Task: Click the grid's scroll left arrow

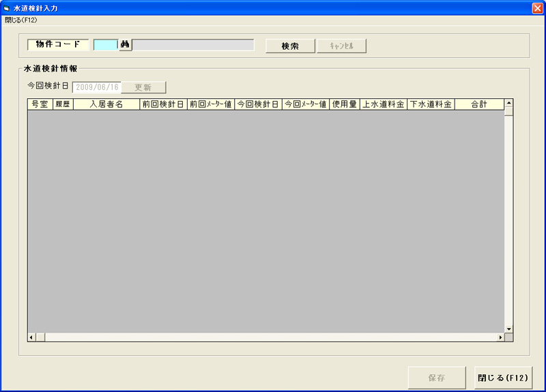Action: tap(31, 337)
